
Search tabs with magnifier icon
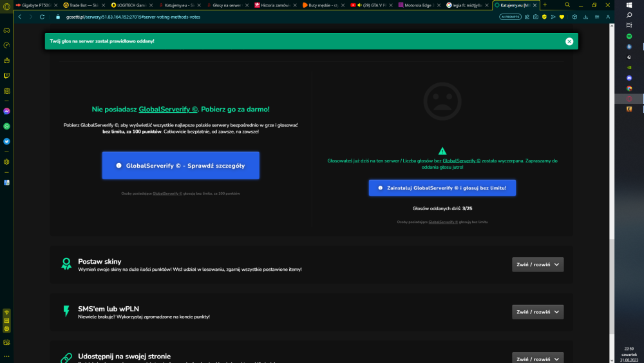click(x=567, y=5)
